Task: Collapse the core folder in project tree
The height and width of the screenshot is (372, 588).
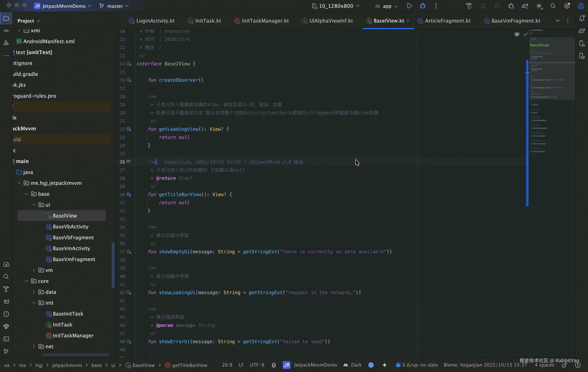Action: point(26,281)
